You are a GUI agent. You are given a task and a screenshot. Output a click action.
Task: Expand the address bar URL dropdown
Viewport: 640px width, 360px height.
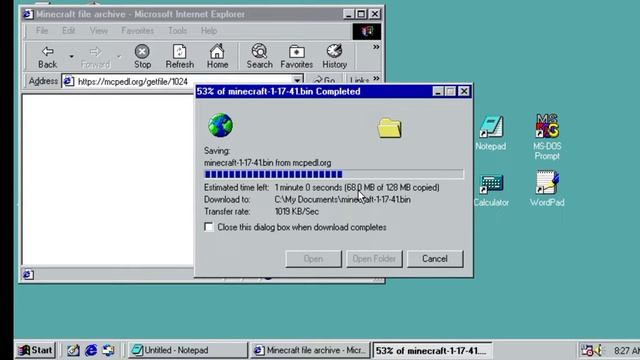click(x=298, y=80)
